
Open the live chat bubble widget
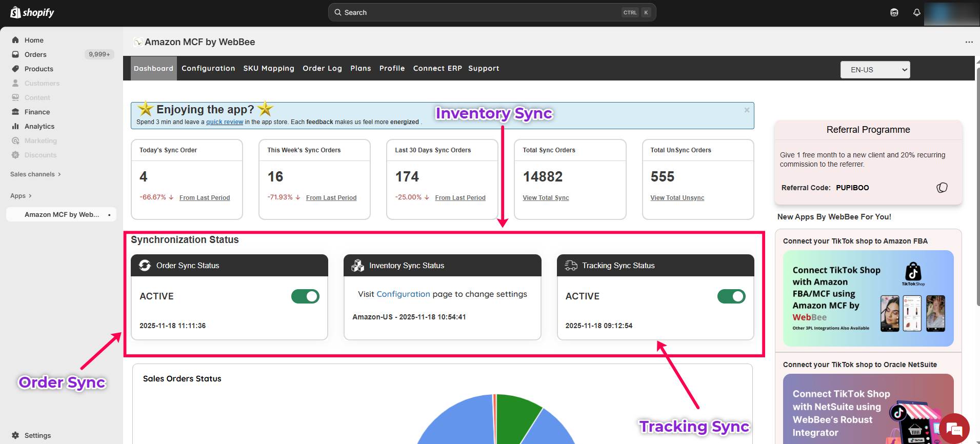coord(954,428)
